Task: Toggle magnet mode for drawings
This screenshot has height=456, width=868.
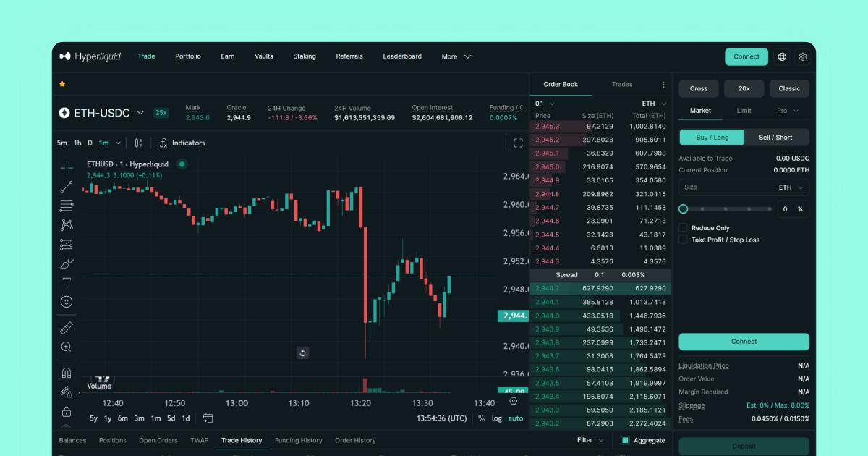Action: [67, 373]
